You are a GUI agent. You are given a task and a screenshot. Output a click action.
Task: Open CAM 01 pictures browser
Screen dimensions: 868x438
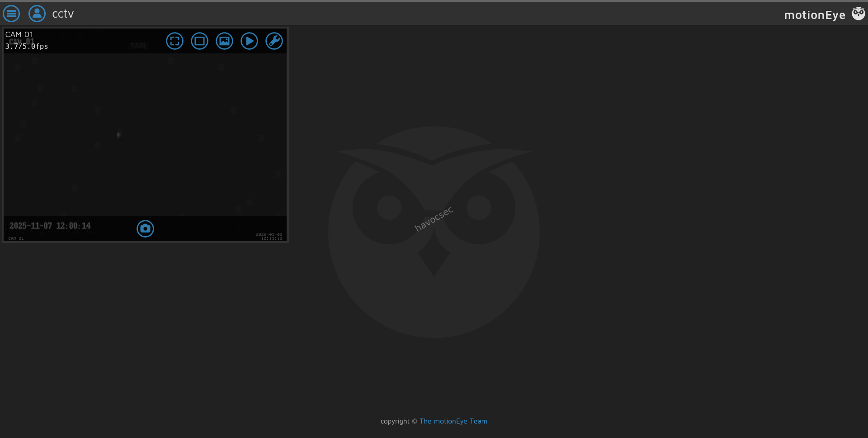tap(224, 41)
